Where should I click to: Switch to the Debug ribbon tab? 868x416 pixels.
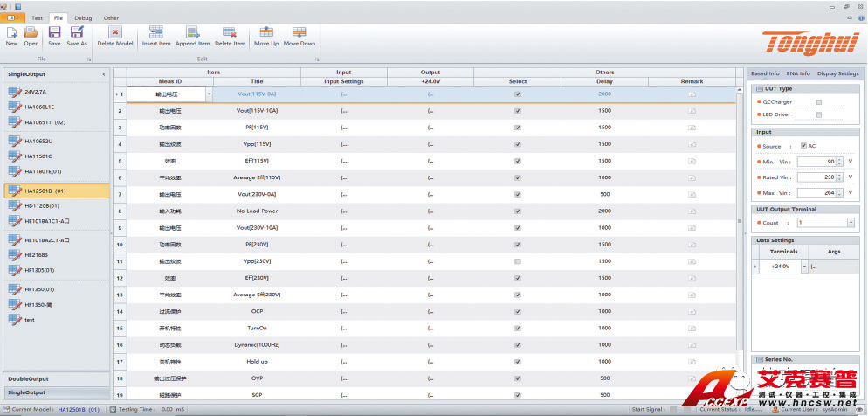click(x=83, y=17)
